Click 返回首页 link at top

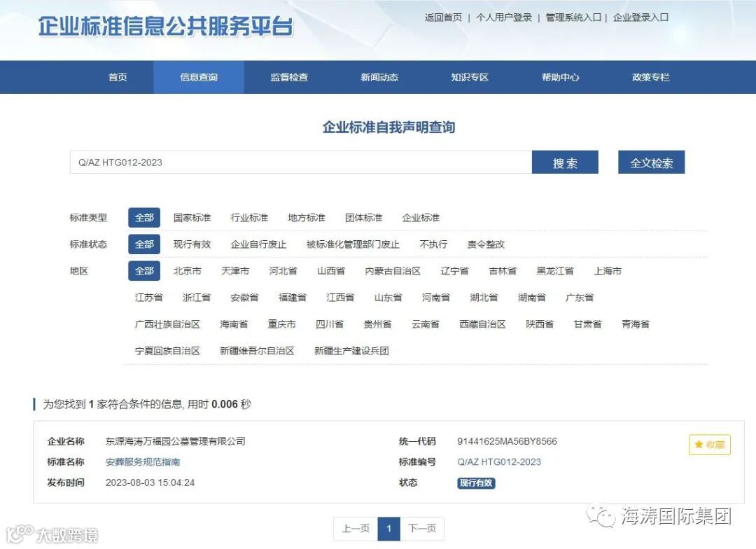(443, 18)
